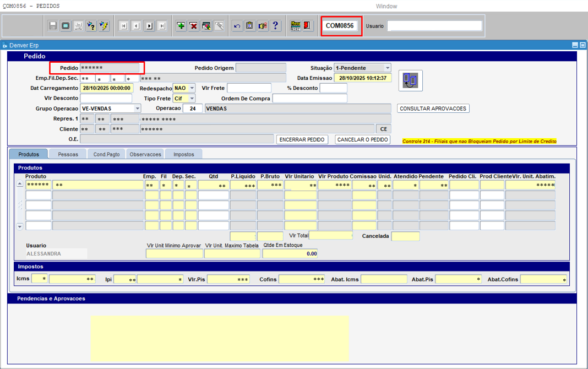This screenshot has width=588, height=369.
Task: Click the undo arrow toolbar icon
Action: 237,26
